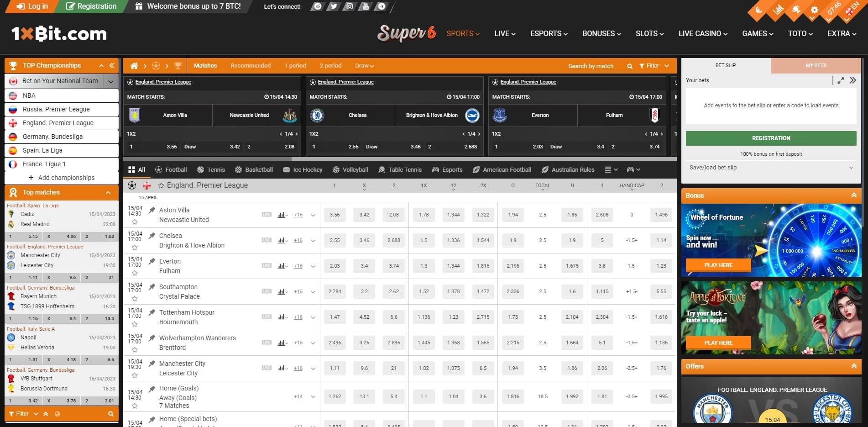868x427 pixels.
Task: Toggle favorite star under Aston Villa match time
Action: click(x=135, y=222)
